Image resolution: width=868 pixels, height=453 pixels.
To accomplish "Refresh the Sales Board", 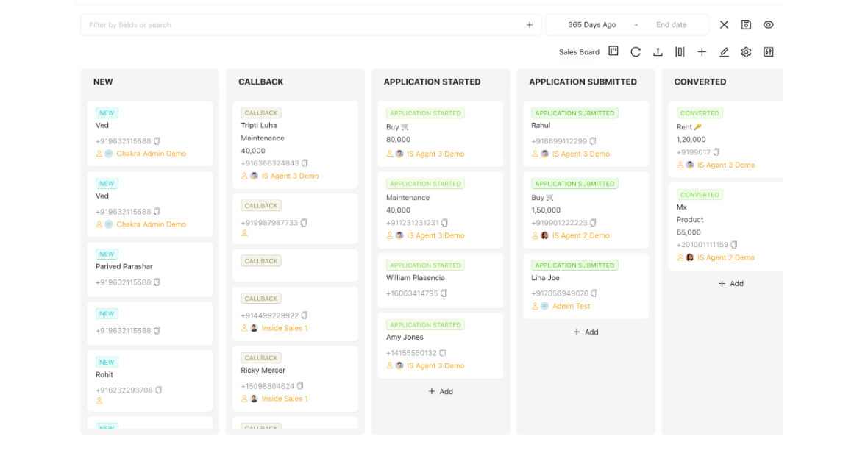I will tap(635, 51).
